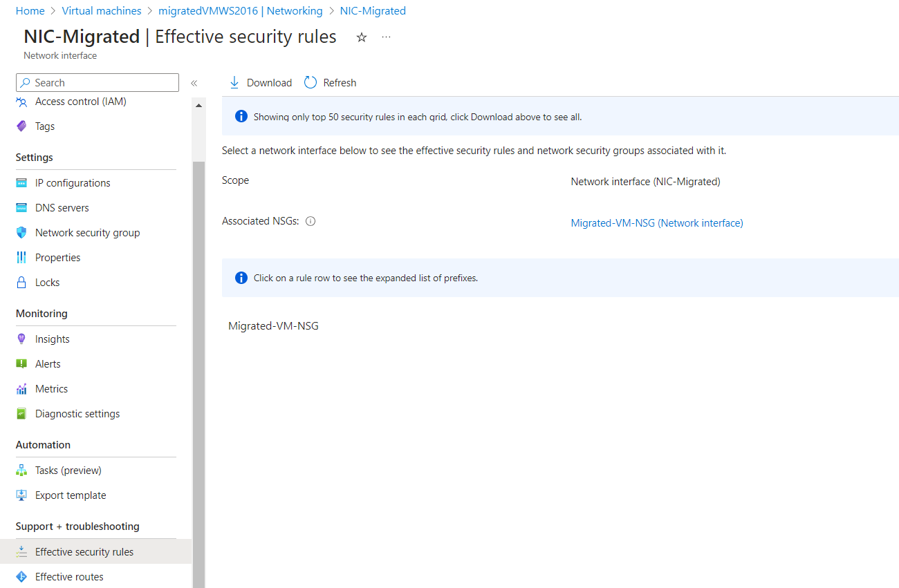
Task: Open migratedVMWS2016 | Networking breadcrumb
Action: [241, 11]
